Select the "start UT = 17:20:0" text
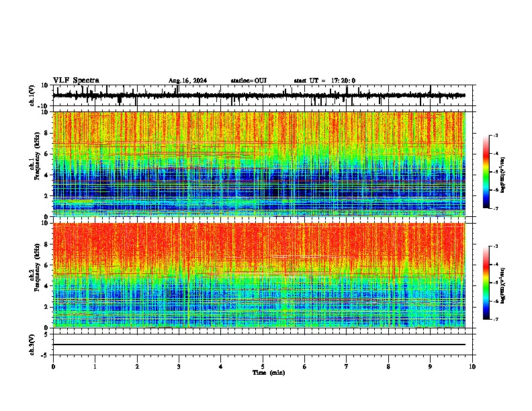The width and height of the screenshot is (532, 411). click(324, 81)
